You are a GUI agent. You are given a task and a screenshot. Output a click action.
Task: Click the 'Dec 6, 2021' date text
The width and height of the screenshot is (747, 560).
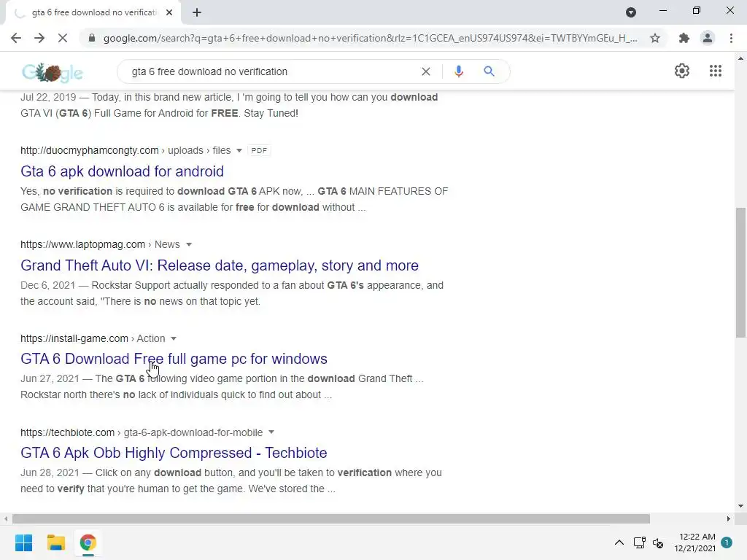pyautogui.click(x=47, y=285)
